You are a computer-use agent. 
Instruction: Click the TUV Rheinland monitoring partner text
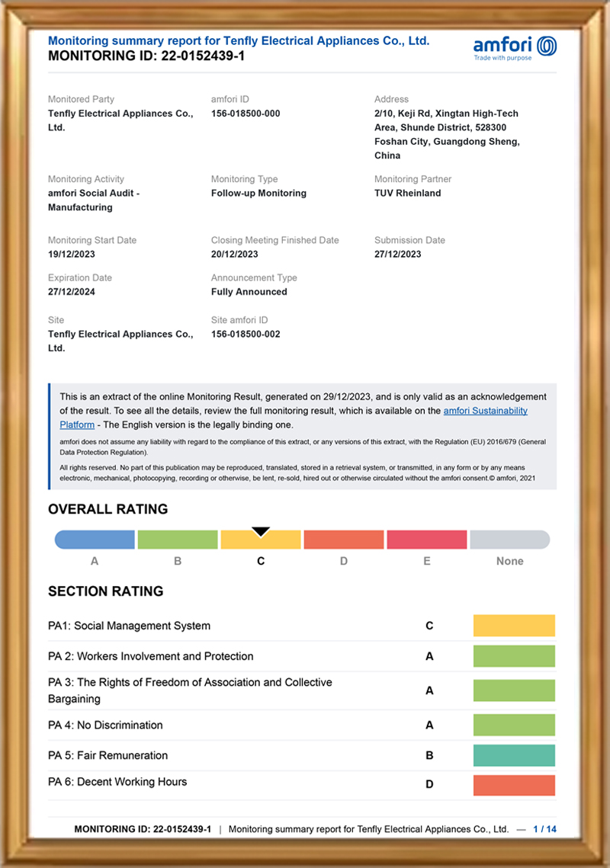[407, 193]
